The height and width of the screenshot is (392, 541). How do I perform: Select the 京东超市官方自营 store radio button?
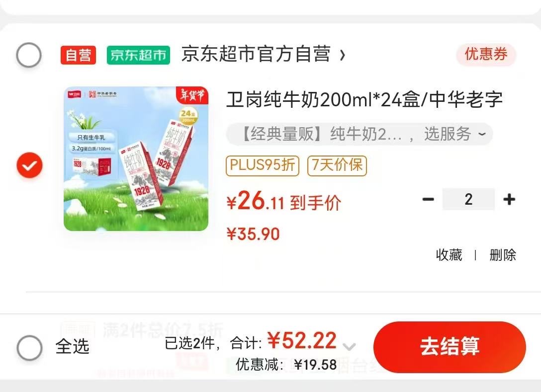pos(29,55)
